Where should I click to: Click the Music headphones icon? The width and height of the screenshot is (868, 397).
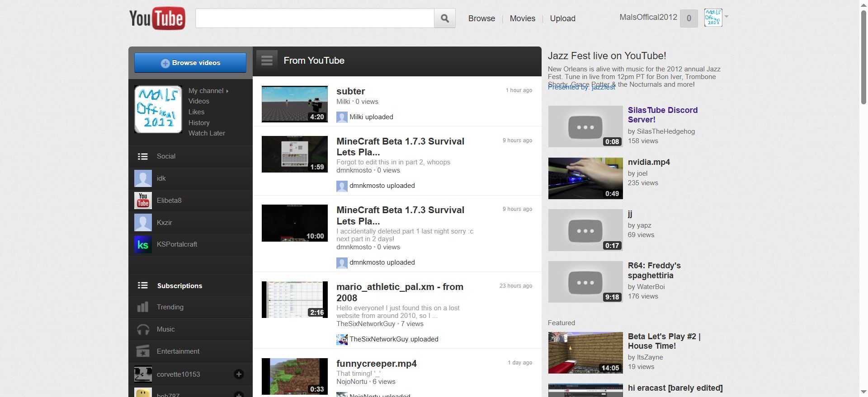coord(143,329)
